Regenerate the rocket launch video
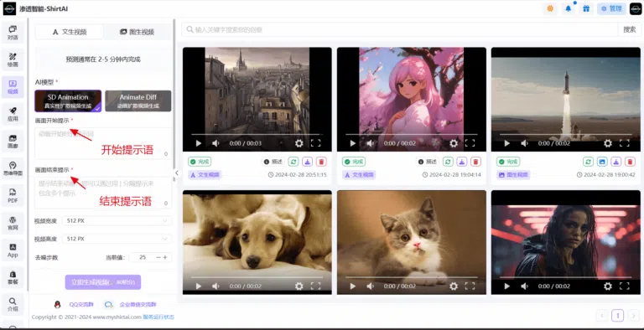644x330 pixels. click(588, 162)
